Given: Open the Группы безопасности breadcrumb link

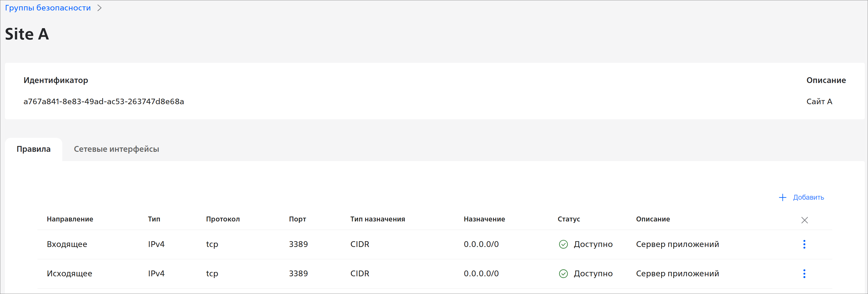Looking at the screenshot, I should click(x=48, y=8).
